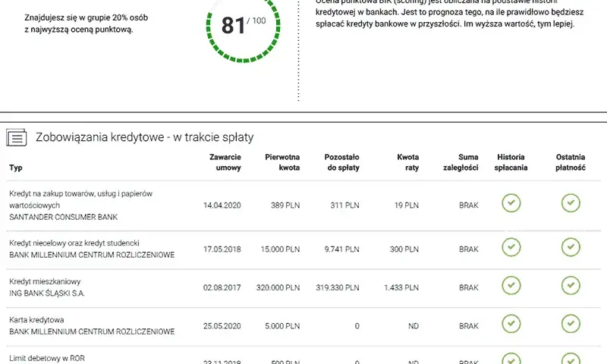Click the date 02.08.2017
The height and width of the screenshot is (364, 607).
point(222,288)
